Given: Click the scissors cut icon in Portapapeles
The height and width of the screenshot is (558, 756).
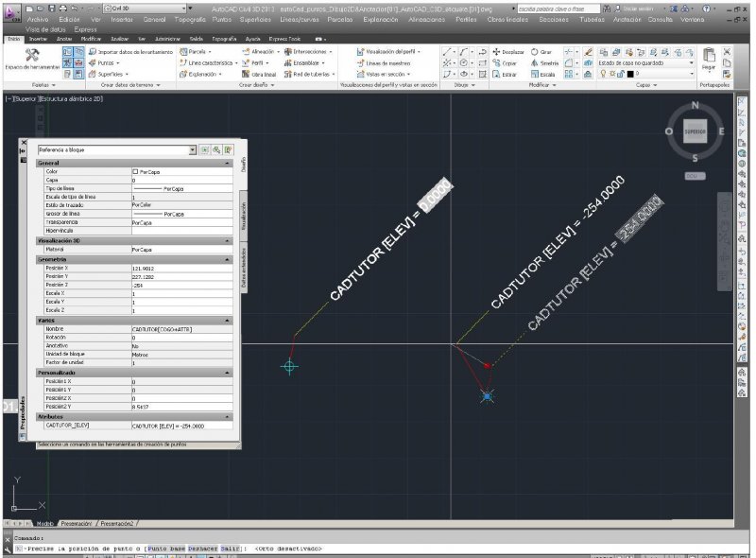Looking at the screenshot, I should click(727, 52).
